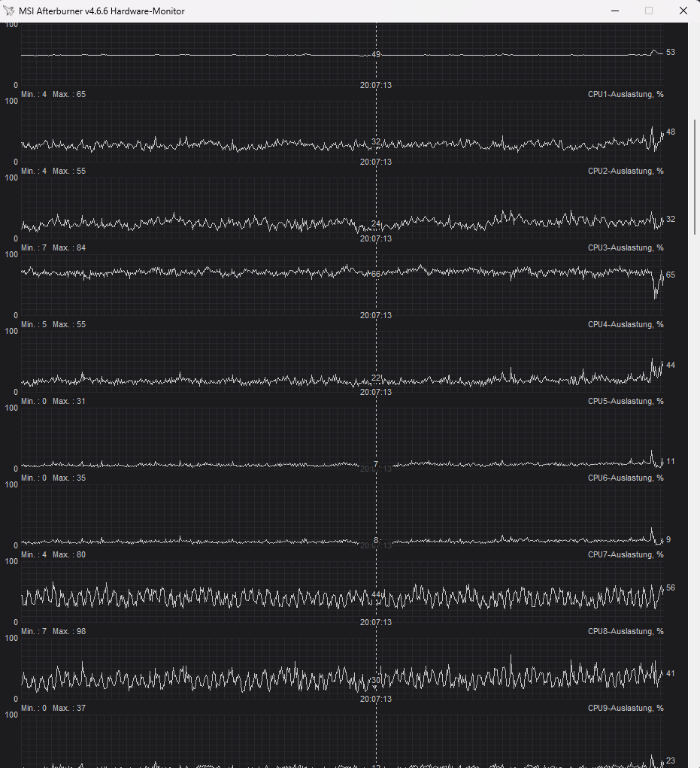The image size is (700, 768).
Task: Click the 'Min. : 4 Max. : 65' text
Action: click(x=53, y=95)
